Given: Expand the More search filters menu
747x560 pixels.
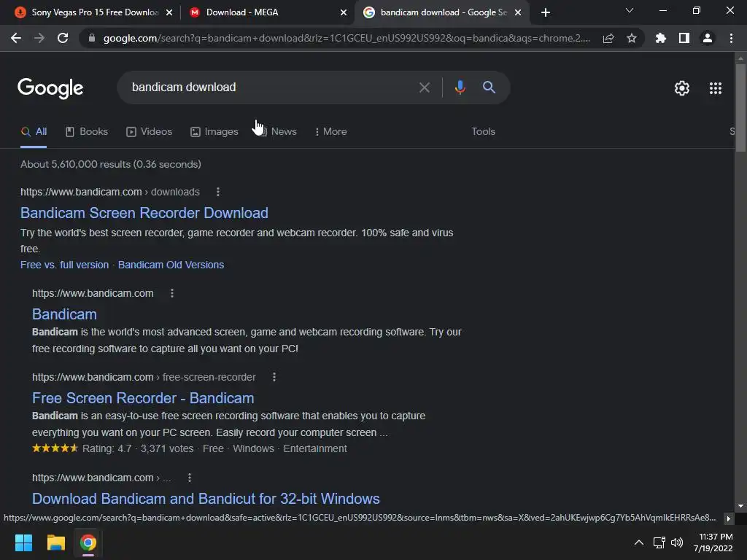Looking at the screenshot, I should [x=330, y=131].
